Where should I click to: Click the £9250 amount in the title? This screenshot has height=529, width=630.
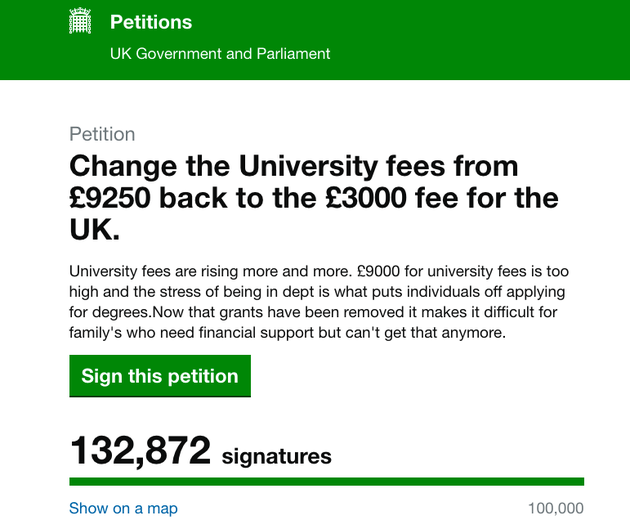(x=110, y=198)
